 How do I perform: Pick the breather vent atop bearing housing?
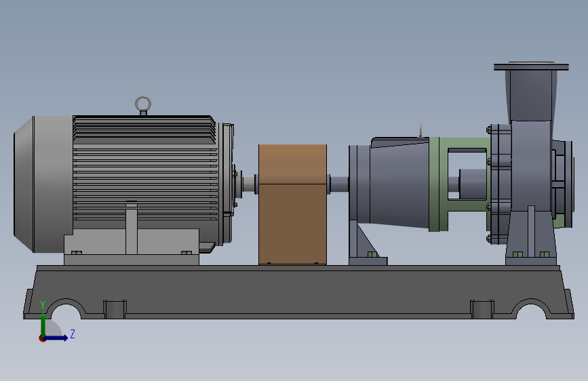[420, 130]
